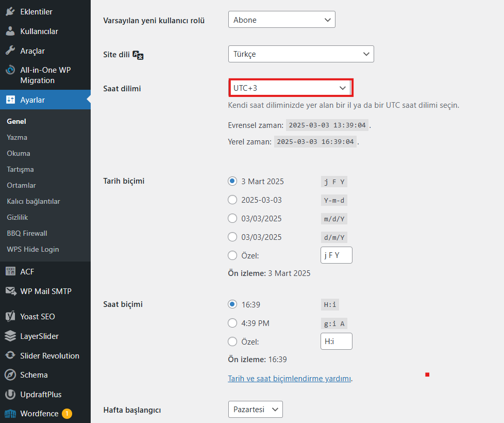
Task: Click the Eklentiler plug icon
Action: coord(10,11)
